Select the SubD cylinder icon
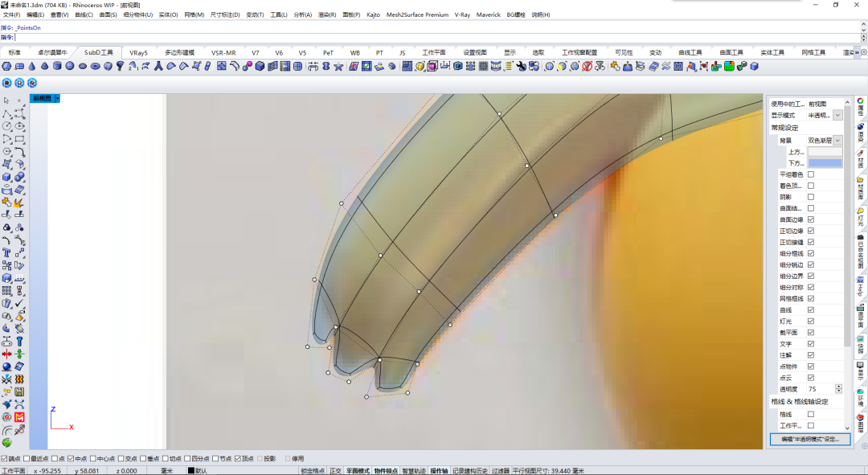The height and width of the screenshot is (475, 868). coord(57,67)
